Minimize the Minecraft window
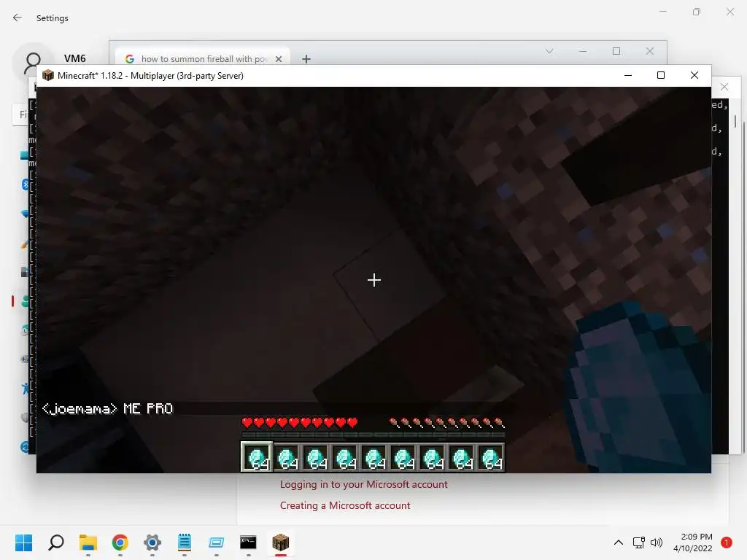The width and height of the screenshot is (747, 560). (x=628, y=75)
